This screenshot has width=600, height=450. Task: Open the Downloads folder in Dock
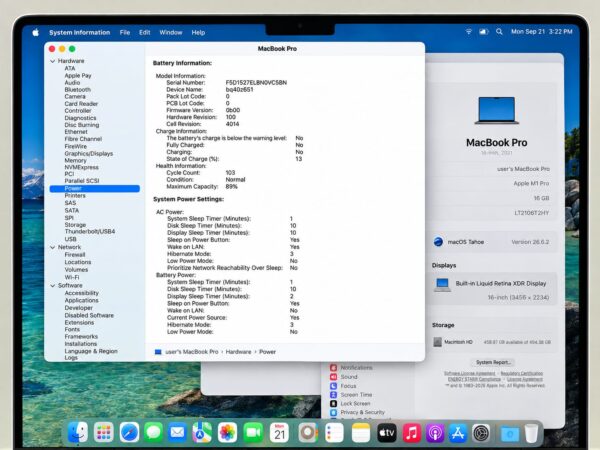tap(510, 434)
